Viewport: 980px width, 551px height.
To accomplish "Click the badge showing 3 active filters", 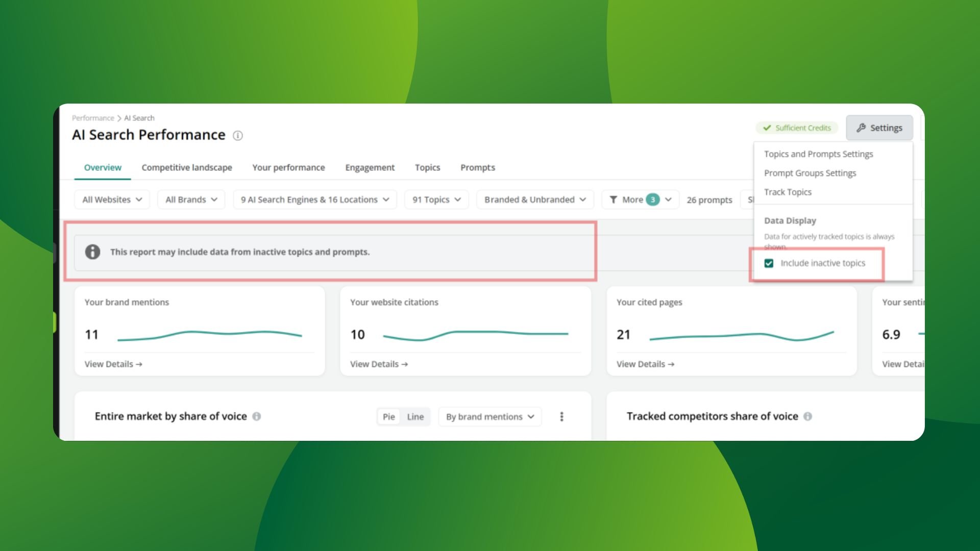I will pyautogui.click(x=653, y=199).
